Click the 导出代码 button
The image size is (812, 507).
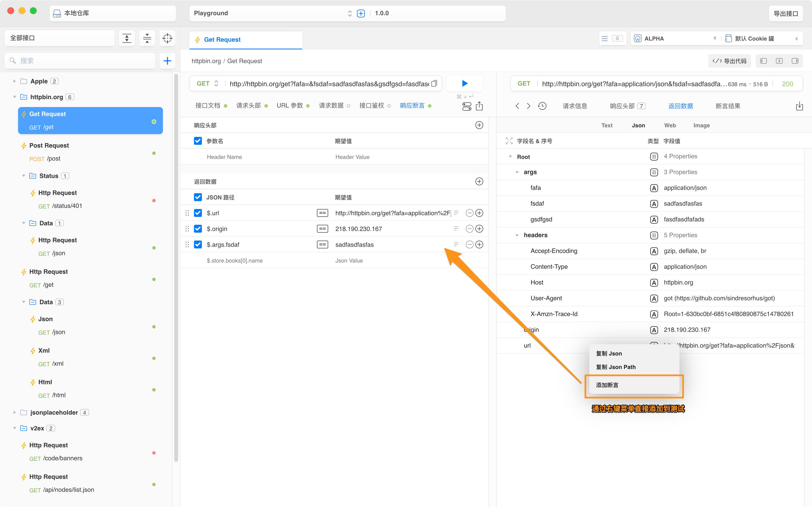click(729, 61)
